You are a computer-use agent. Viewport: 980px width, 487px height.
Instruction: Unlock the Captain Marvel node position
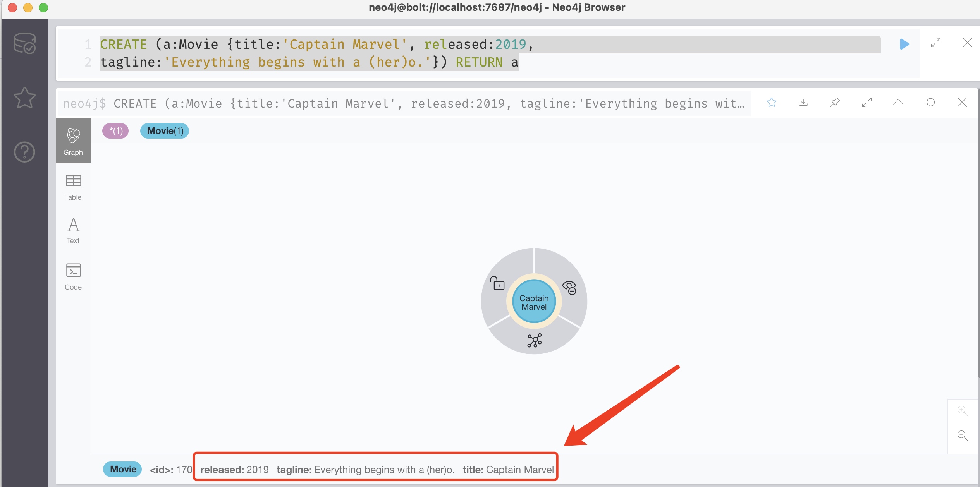pyautogui.click(x=497, y=283)
